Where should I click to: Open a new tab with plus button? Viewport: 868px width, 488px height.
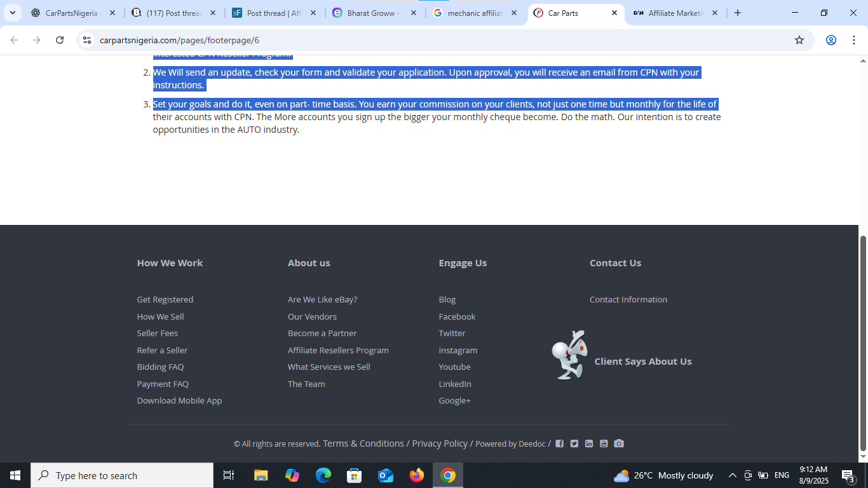pos(737,13)
